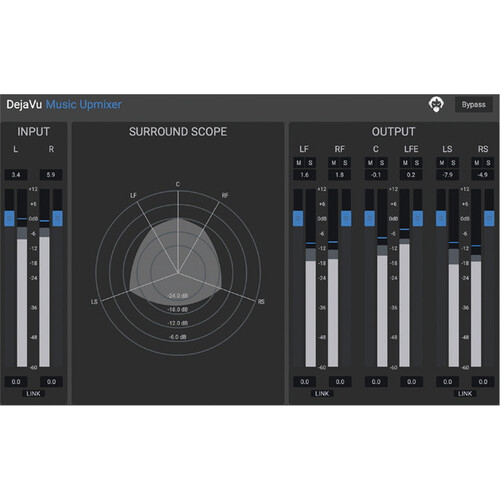Click the LF label on surround scope
500x500 pixels.
(133, 195)
